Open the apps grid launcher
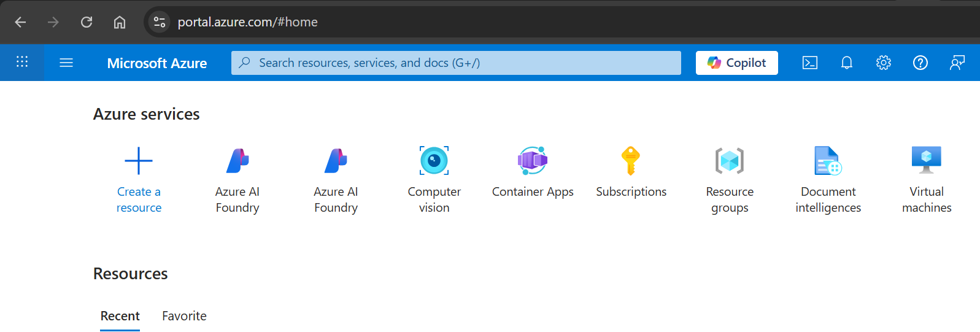This screenshot has width=980, height=332. coord(22,62)
